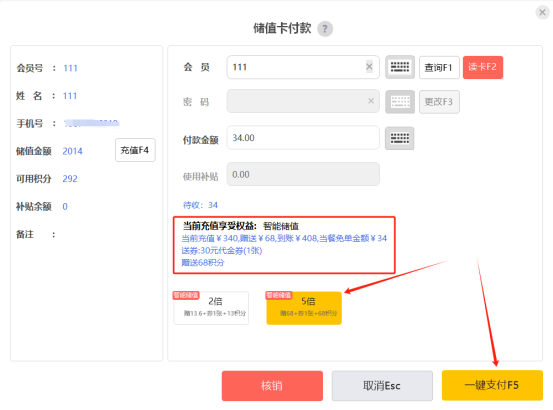This screenshot has height=410, width=553.
Task: Open keypad icon beside member field
Action: pyautogui.click(x=400, y=67)
